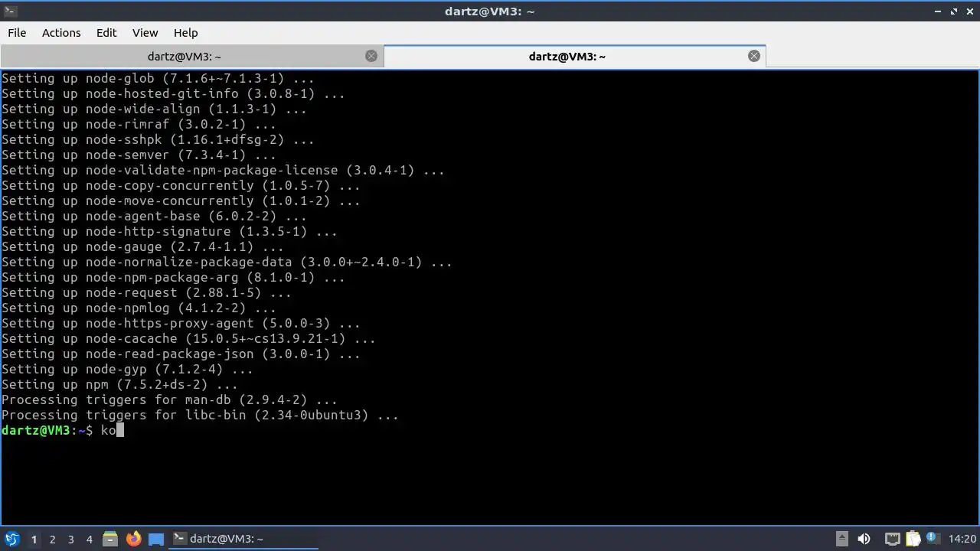This screenshot has width=980, height=551.
Task: Click the 'node-normalize-package-data' line
Action: click(x=227, y=262)
